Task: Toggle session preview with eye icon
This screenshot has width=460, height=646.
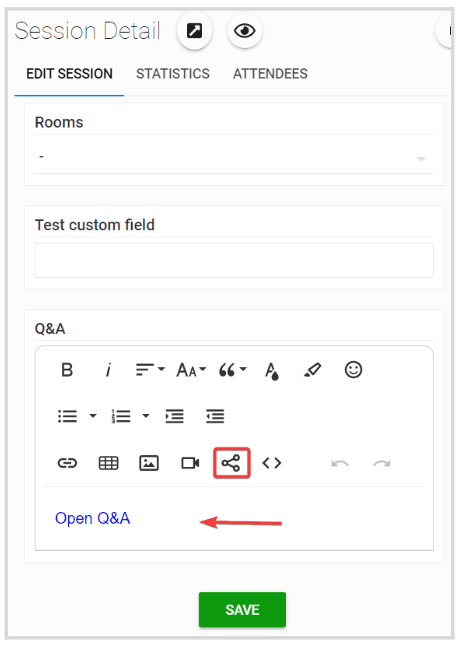Action: tap(245, 31)
